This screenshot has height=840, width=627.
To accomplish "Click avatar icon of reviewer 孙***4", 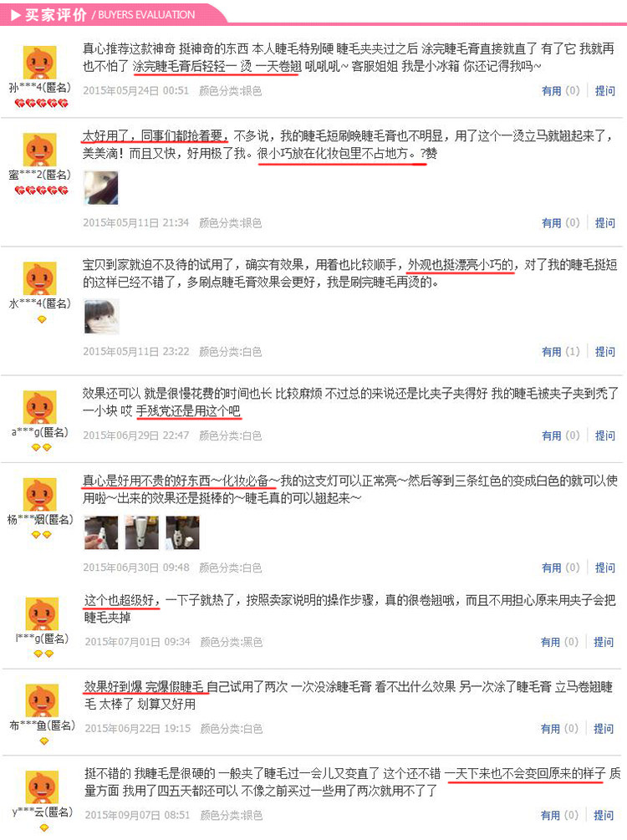I will 39,63.
